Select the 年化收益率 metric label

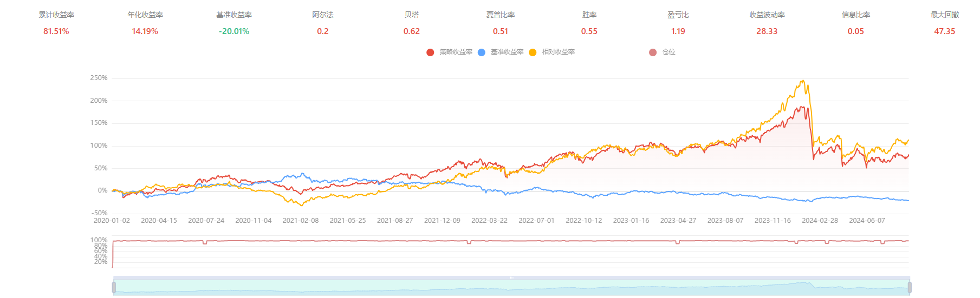point(145,15)
